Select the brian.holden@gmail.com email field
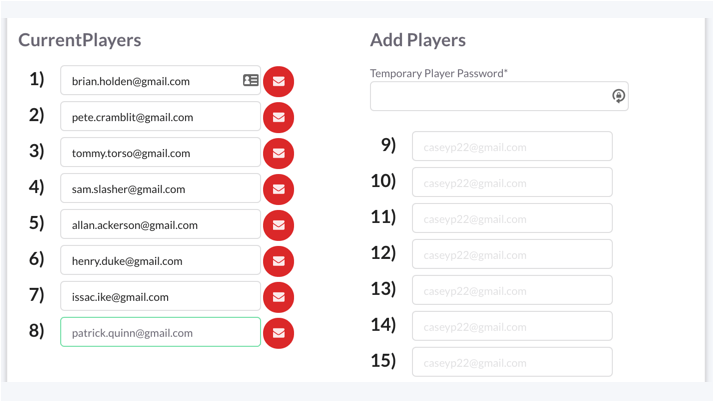The width and height of the screenshot is (714, 402). tap(160, 80)
